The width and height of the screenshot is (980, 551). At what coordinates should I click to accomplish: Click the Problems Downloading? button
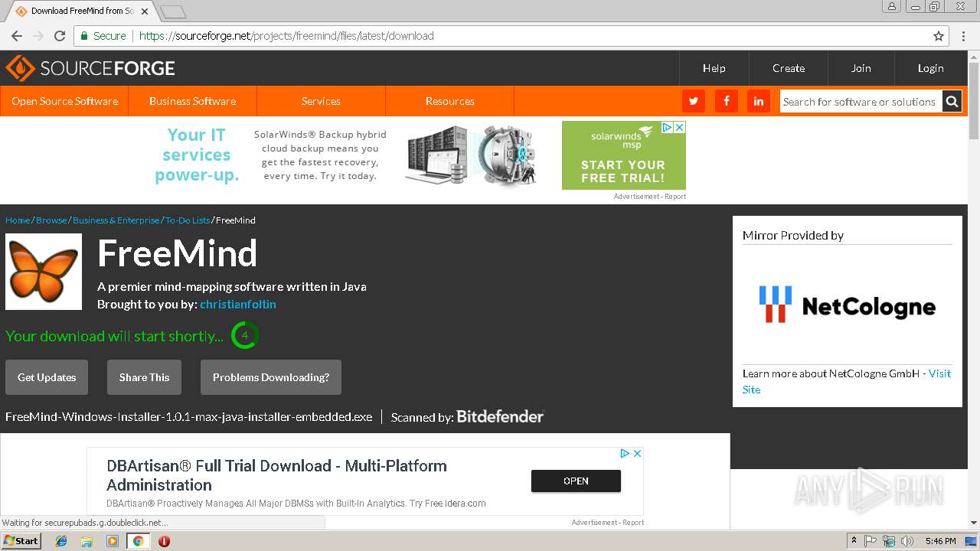[271, 377]
